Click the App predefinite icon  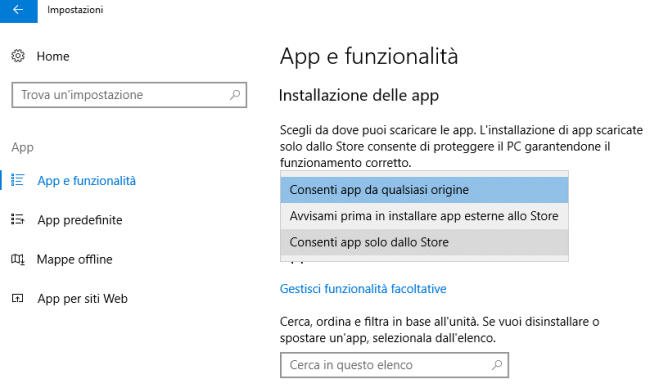(17, 219)
